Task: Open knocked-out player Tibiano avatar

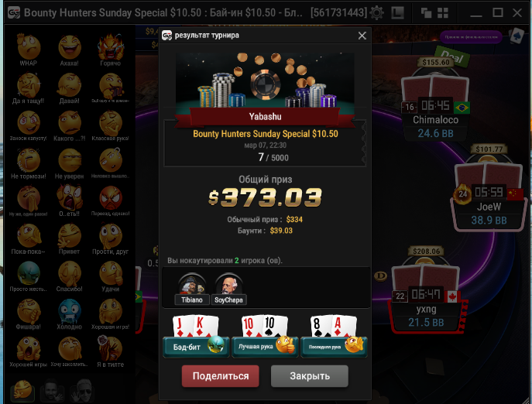Action: (192, 289)
